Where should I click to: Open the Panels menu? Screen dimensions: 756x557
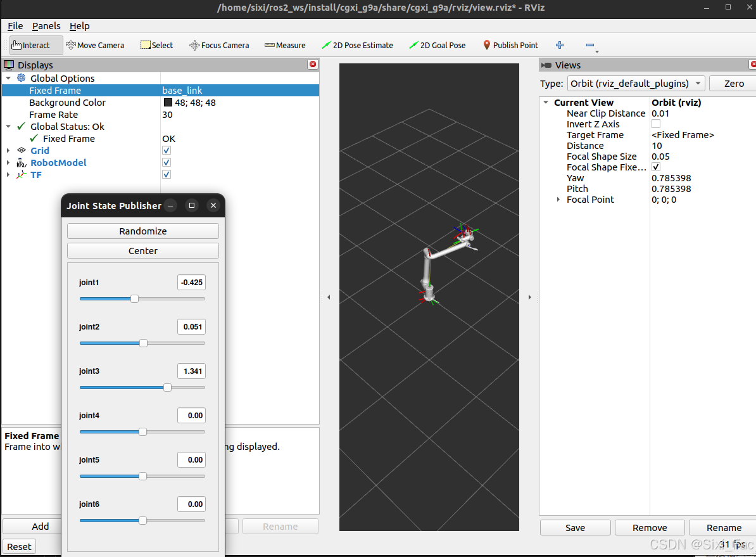[46, 26]
